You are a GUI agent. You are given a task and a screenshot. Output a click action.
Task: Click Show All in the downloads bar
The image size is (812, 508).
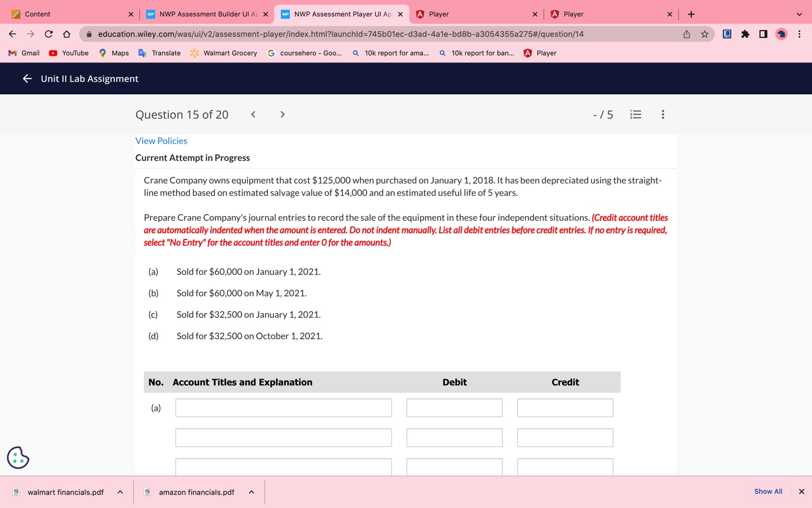coord(767,491)
